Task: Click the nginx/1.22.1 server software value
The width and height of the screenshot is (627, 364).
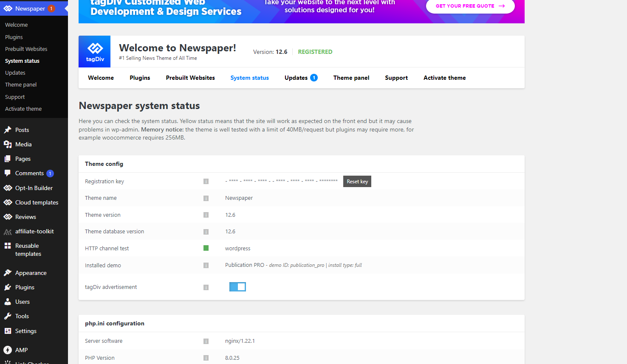Action: (240, 341)
